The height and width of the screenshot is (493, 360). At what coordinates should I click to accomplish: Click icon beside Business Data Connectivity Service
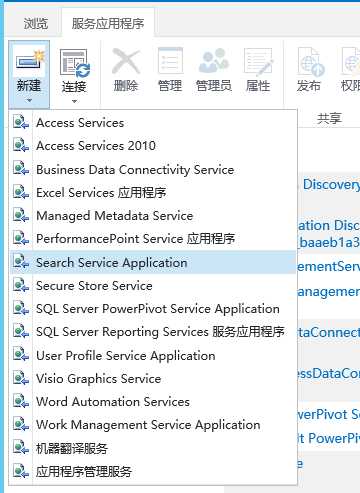click(21, 169)
